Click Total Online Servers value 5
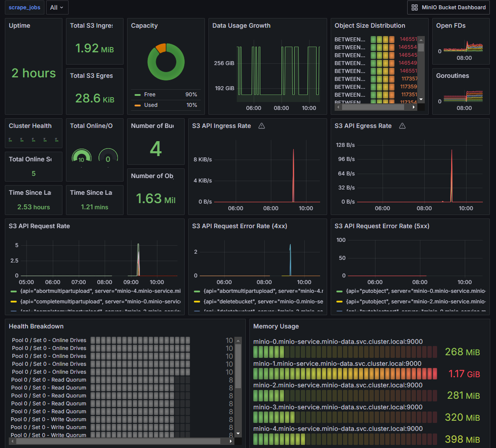This screenshot has height=448, width=496. click(x=33, y=173)
